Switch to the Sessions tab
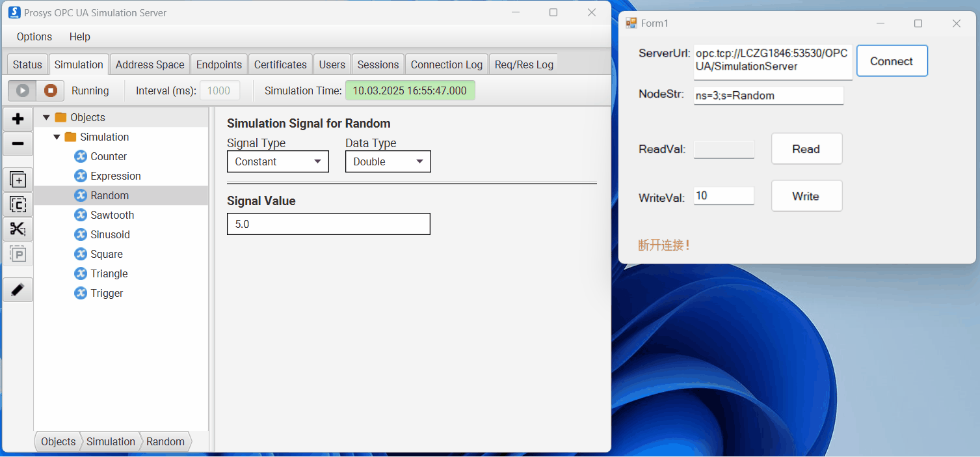The image size is (980, 457). 378,64
